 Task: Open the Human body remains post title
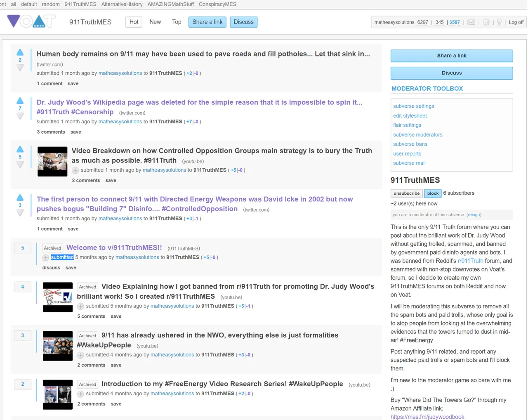point(203,54)
